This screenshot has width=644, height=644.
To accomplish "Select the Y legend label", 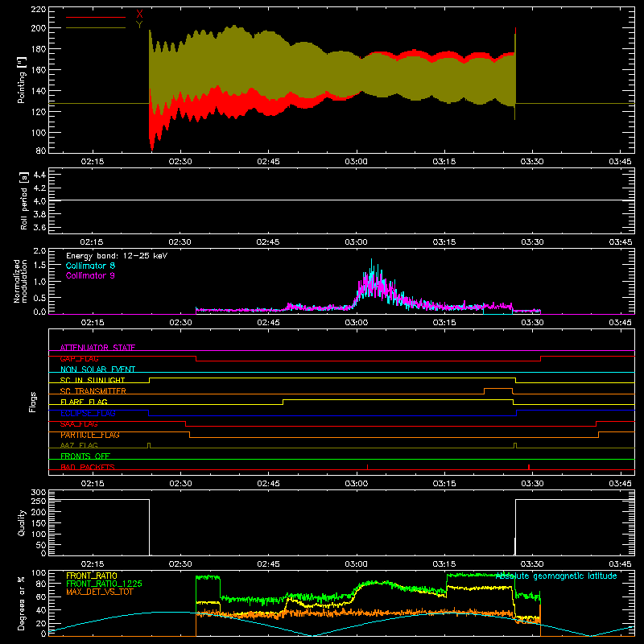I will coord(139,25).
